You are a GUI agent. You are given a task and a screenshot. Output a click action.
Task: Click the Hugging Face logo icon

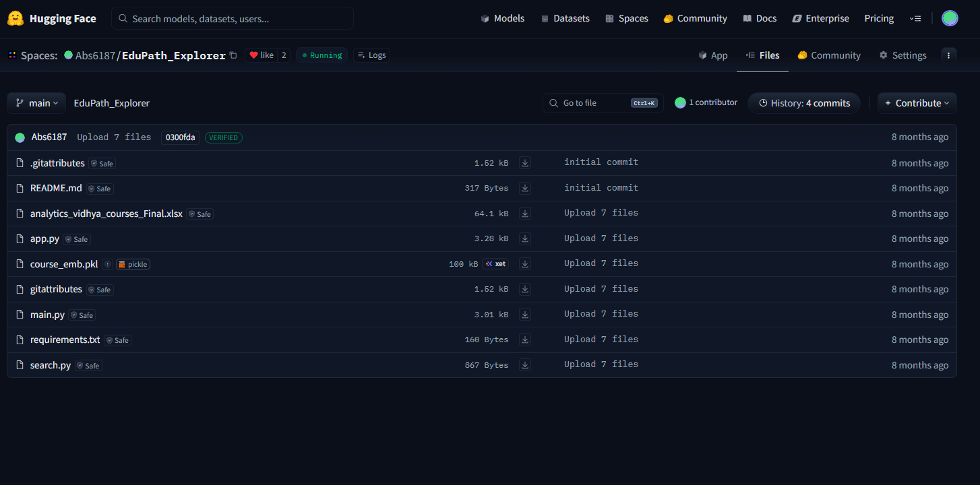(x=16, y=18)
